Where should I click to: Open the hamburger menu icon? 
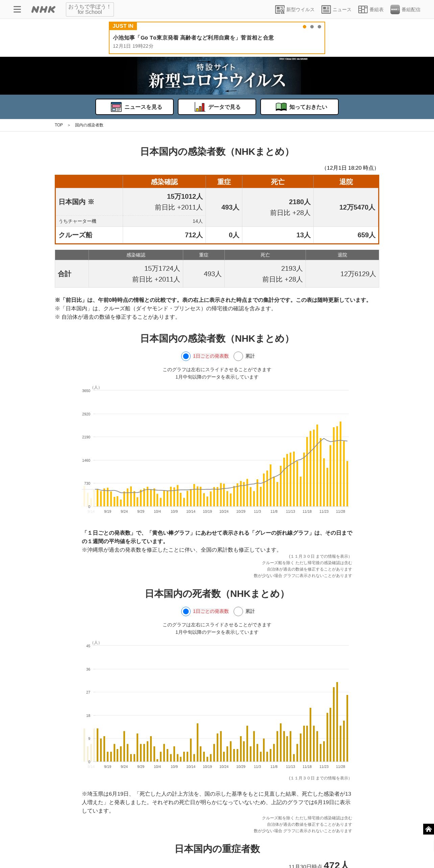coord(17,9)
